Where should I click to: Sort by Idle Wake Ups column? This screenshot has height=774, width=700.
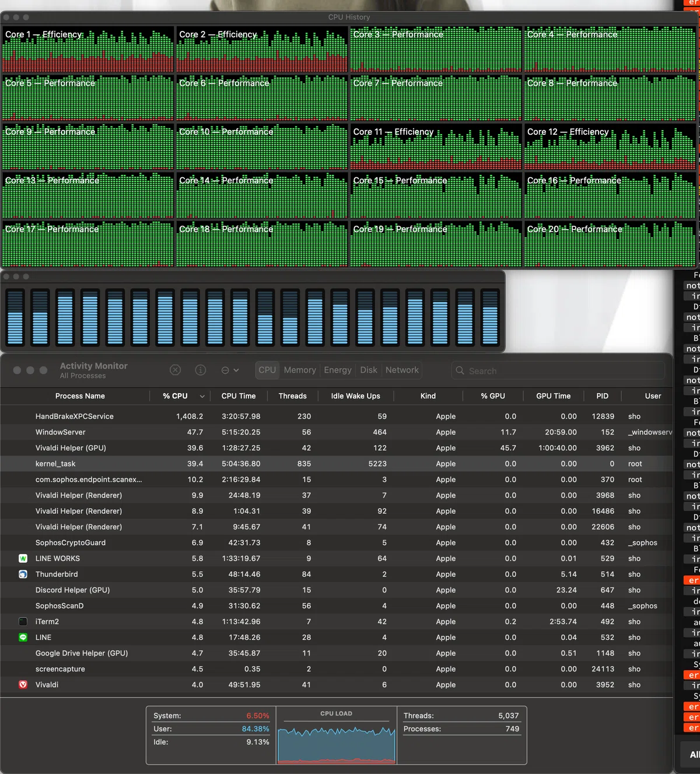pos(355,396)
